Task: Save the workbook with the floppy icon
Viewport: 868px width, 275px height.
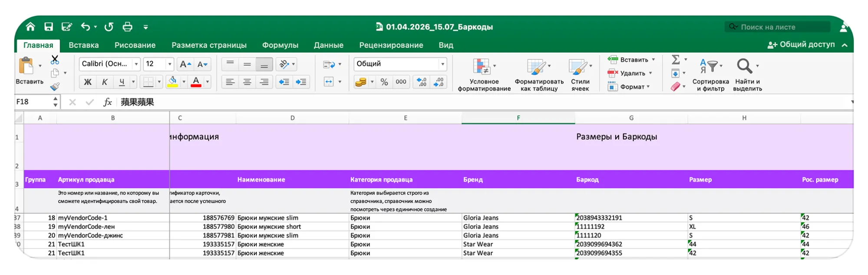Action: (x=49, y=27)
